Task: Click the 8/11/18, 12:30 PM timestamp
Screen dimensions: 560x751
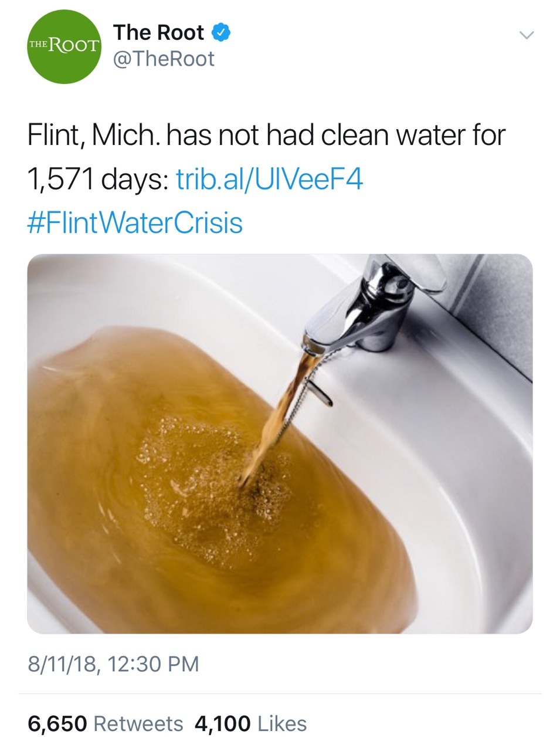Action: pyautogui.click(x=114, y=664)
